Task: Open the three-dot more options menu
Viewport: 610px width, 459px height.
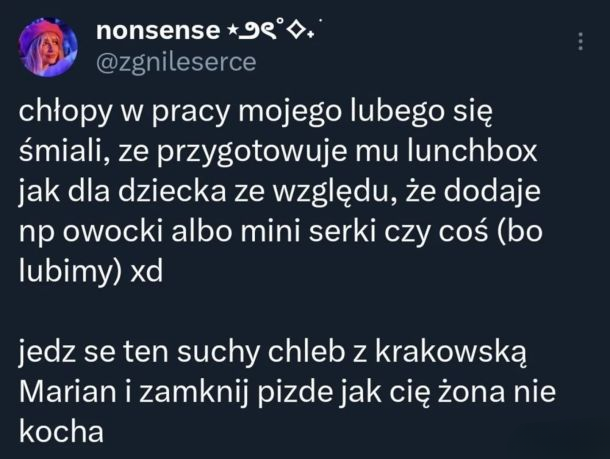Action: point(580,42)
